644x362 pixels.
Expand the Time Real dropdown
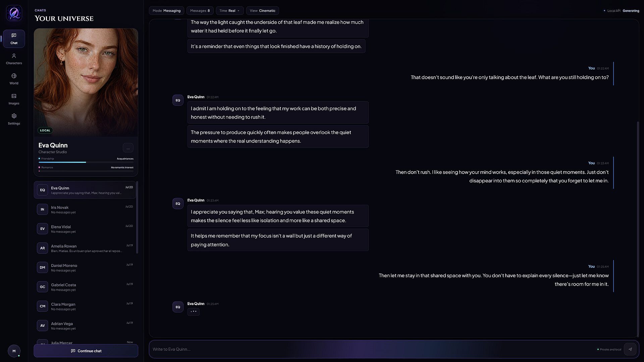click(230, 11)
